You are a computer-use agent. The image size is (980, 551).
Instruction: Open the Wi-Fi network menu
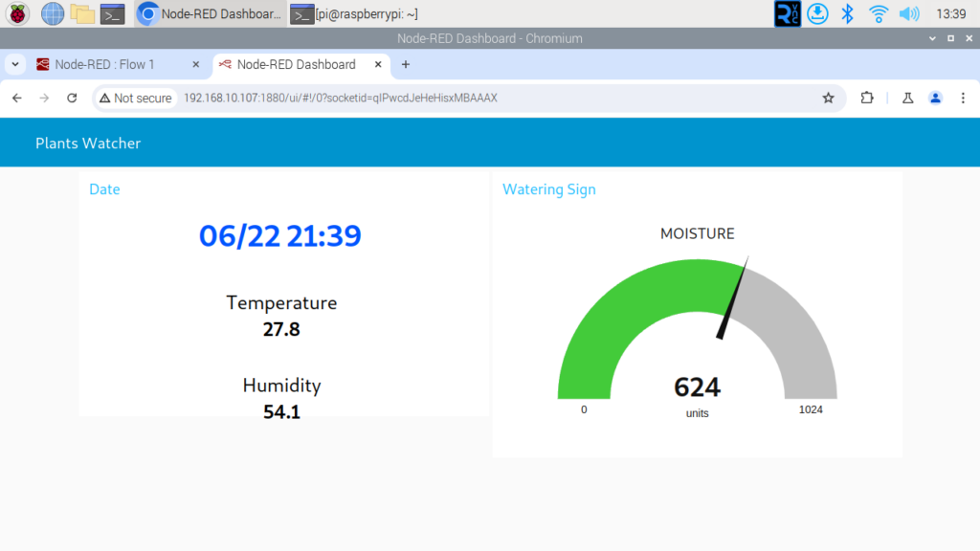pos(879,13)
